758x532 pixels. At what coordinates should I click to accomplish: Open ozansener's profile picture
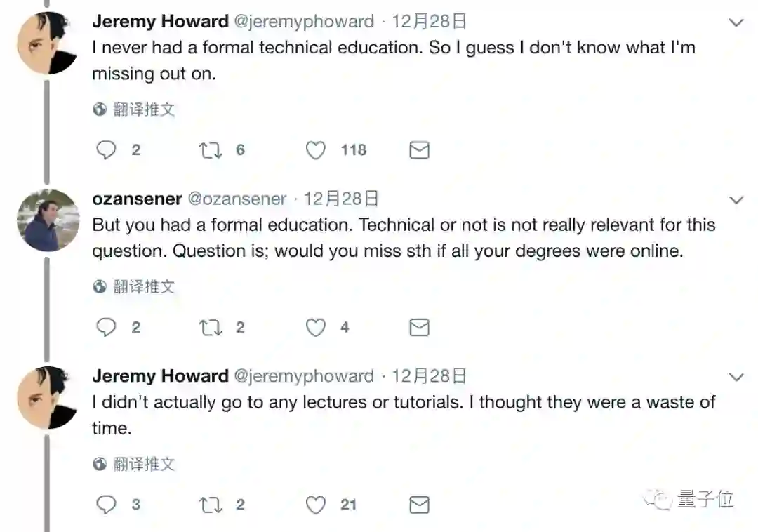point(48,220)
